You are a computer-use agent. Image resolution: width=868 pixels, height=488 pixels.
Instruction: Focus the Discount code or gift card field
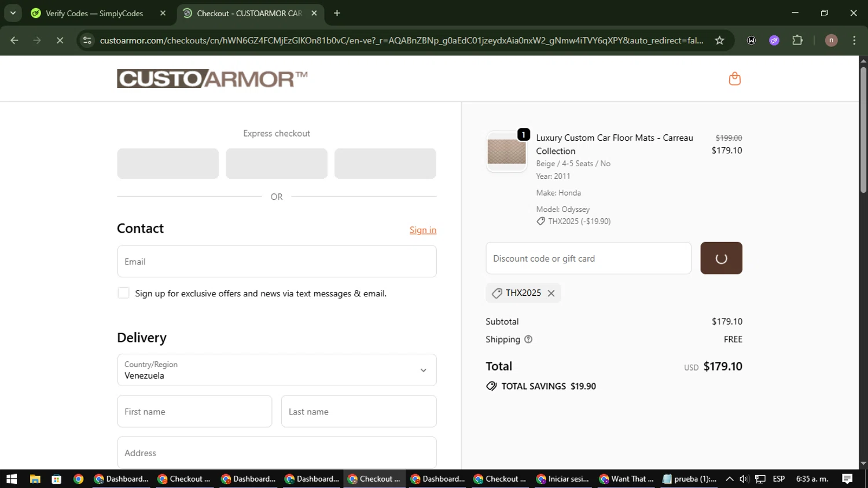(x=589, y=258)
